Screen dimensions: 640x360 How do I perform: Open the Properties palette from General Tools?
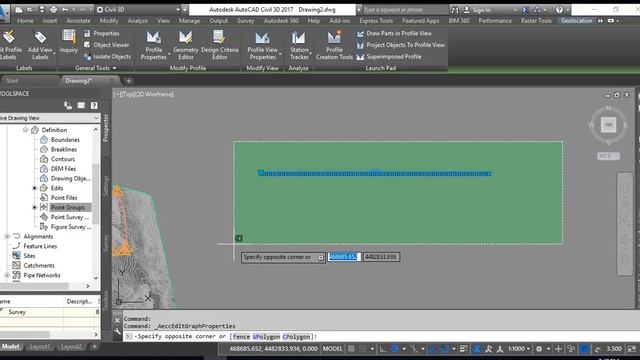coord(102,33)
